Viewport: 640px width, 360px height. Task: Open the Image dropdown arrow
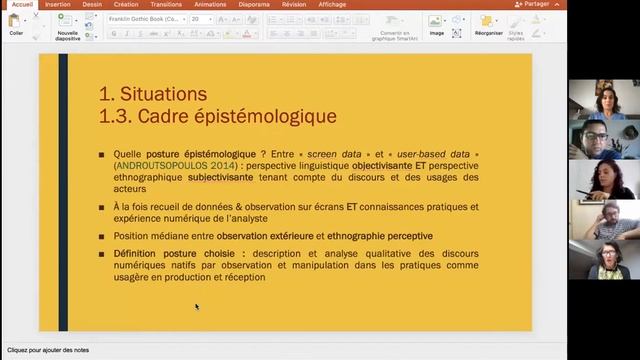coord(445,20)
